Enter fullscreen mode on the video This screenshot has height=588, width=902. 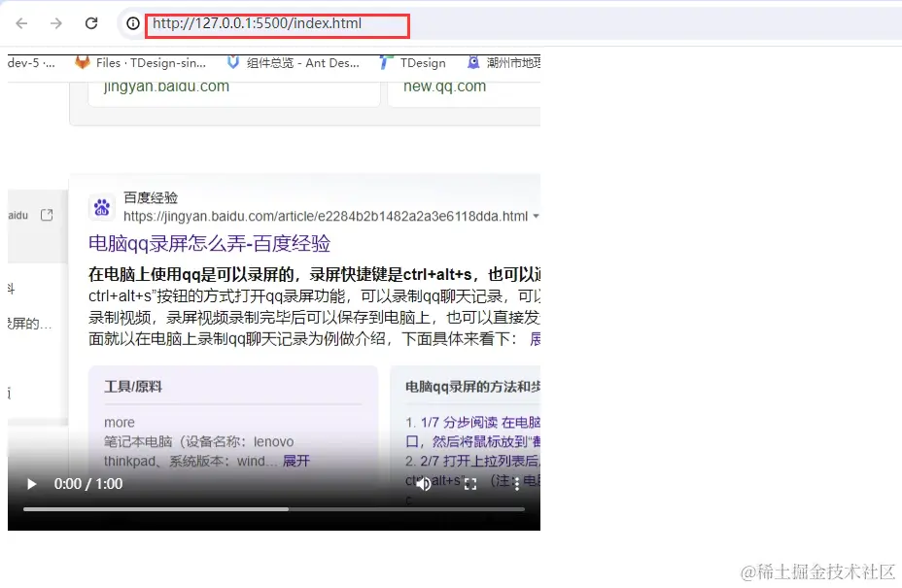click(470, 484)
